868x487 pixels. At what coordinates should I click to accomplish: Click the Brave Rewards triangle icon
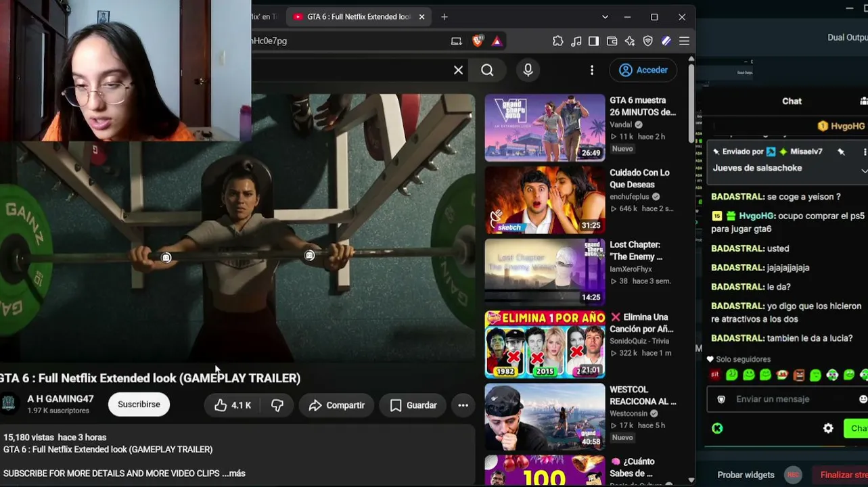[x=497, y=41]
